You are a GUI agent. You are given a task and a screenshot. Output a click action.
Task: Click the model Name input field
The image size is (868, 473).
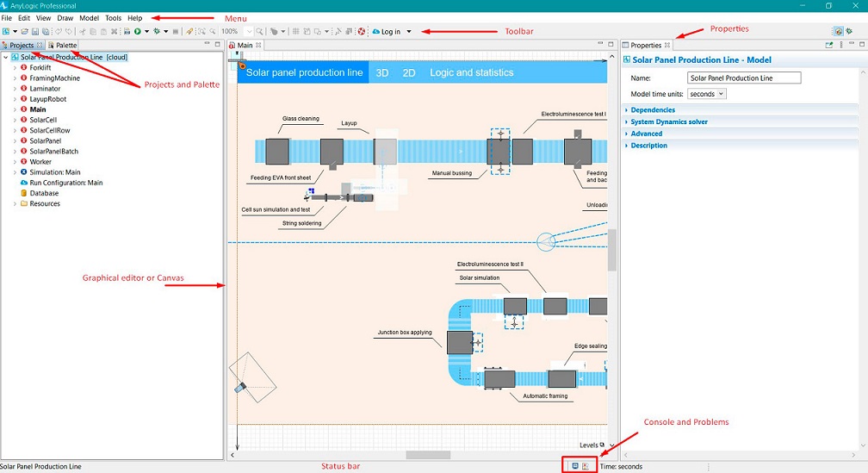pos(745,78)
